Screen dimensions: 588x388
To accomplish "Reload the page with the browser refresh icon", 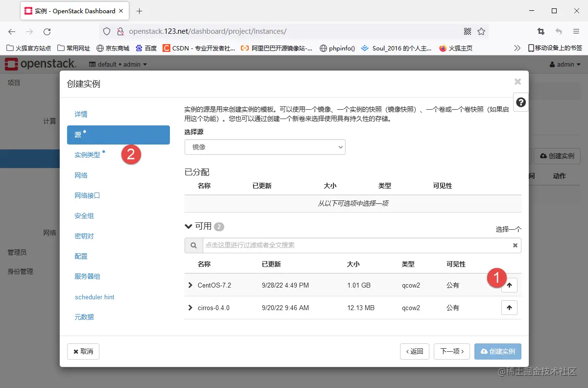I will click(x=47, y=31).
